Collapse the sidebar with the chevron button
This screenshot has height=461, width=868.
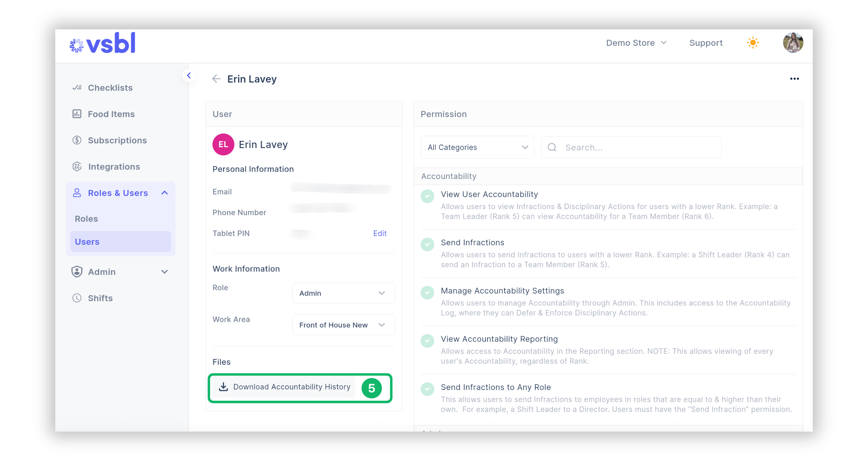pyautogui.click(x=189, y=76)
